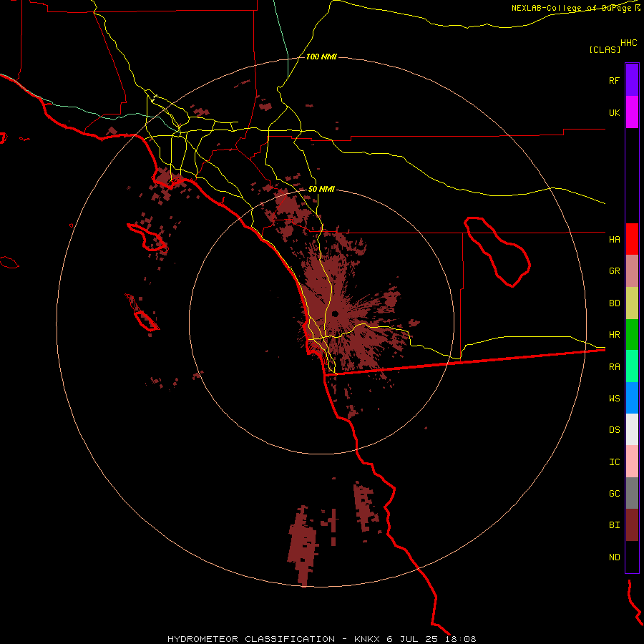Screen dimensions: 644x644
Task: Click the 50 NMI range ring label
Action: coord(321,190)
